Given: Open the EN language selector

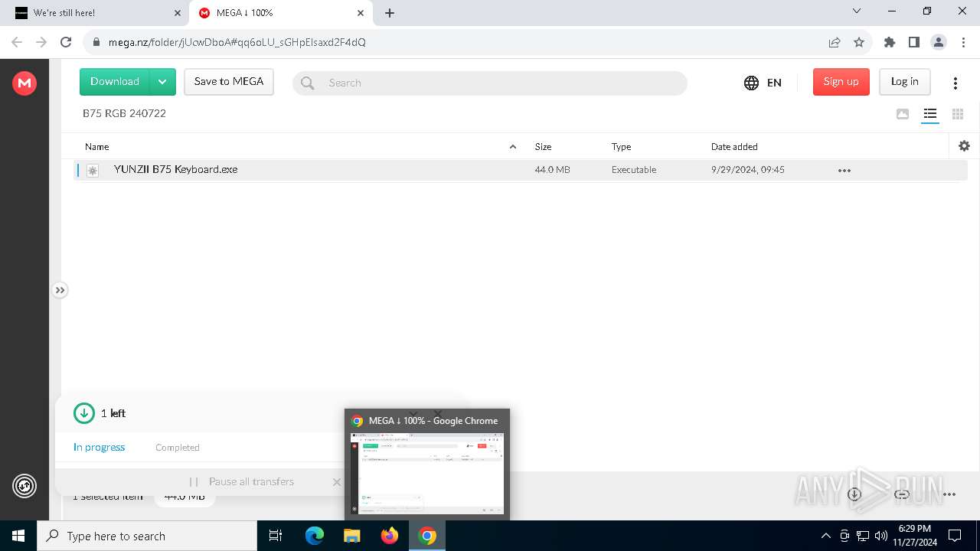Looking at the screenshot, I should [x=763, y=83].
